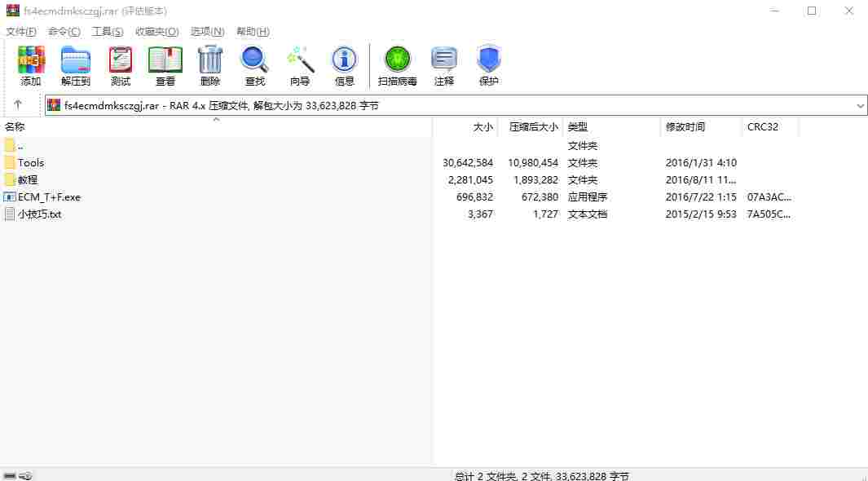
Task: Click packed size 10,980,454
Action: click(533, 163)
